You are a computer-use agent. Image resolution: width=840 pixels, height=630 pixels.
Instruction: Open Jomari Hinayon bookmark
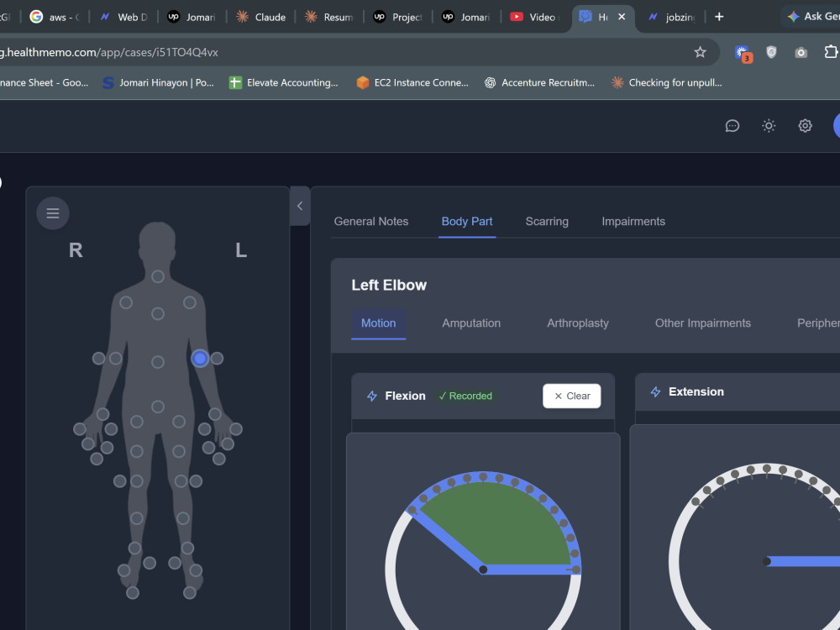point(158,82)
